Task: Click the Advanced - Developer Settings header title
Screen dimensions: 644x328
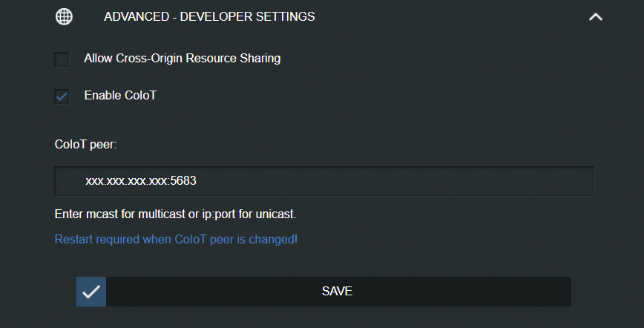Action: [209, 17]
